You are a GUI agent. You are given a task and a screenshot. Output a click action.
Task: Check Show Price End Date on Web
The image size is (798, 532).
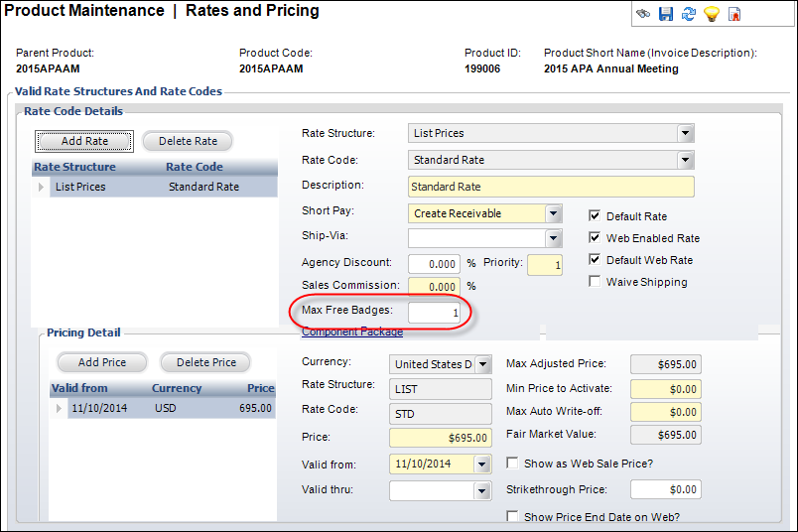pos(512,516)
